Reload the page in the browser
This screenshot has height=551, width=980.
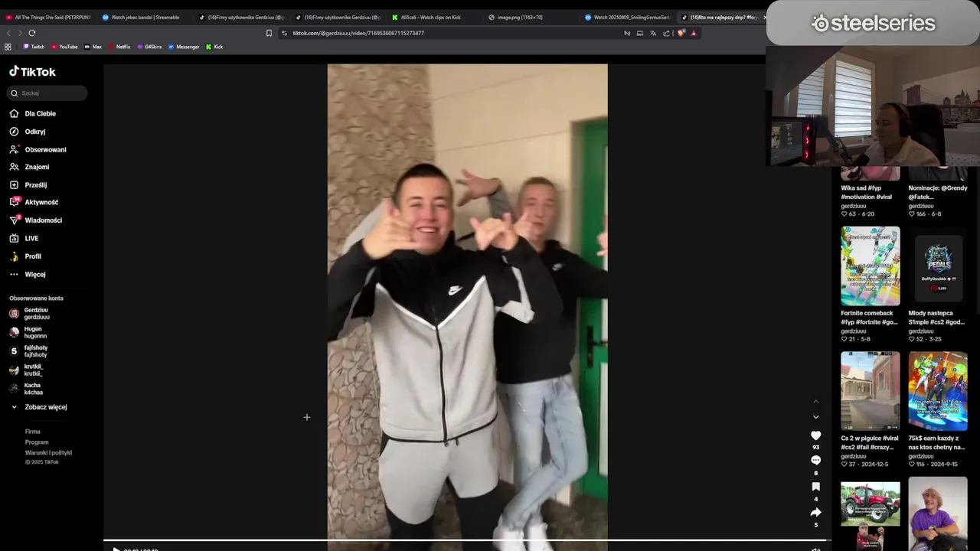point(32,33)
